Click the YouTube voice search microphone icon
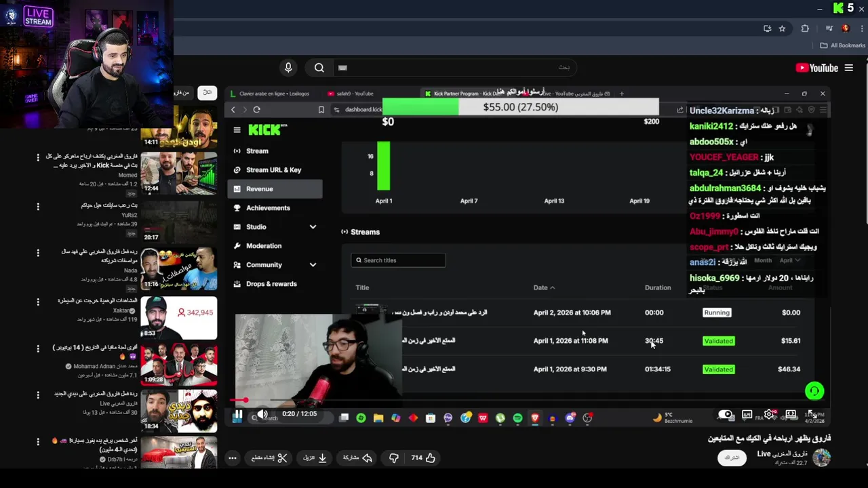The width and height of the screenshot is (868, 488). 288,68
